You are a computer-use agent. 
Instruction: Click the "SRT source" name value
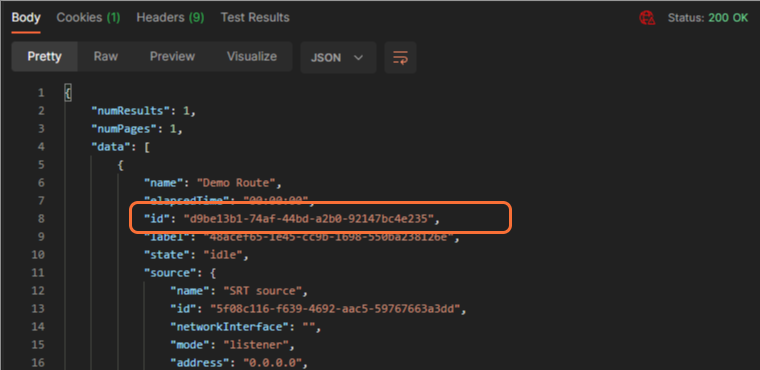(x=262, y=290)
